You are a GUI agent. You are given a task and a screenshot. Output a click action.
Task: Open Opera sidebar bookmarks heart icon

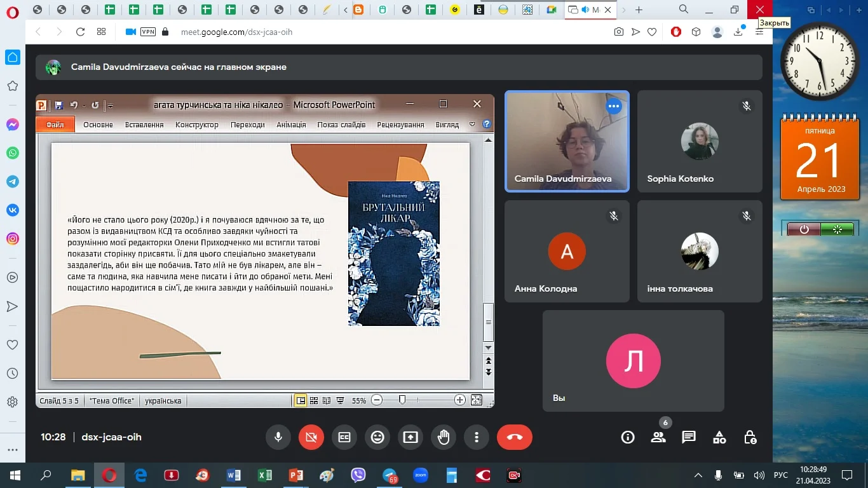(x=12, y=344)
